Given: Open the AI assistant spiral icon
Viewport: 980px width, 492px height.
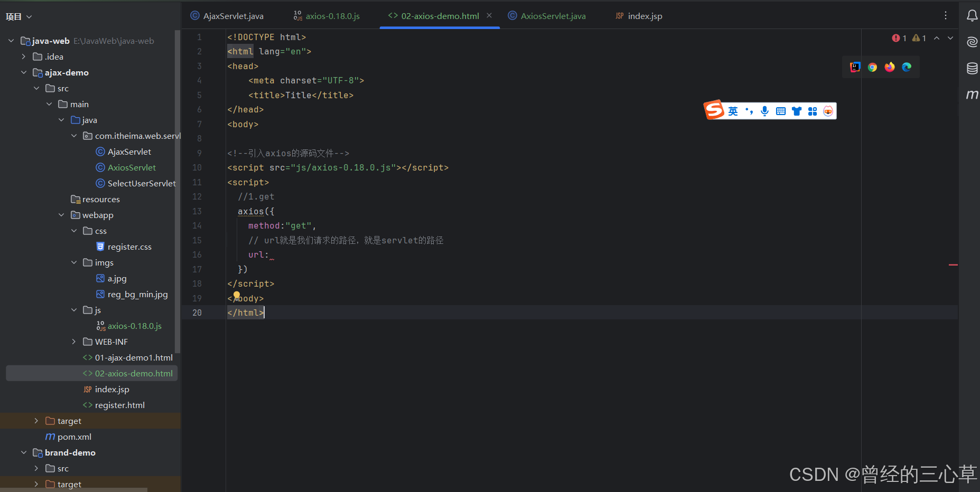Looking at the screenshot, I should (x=972, y=42).
